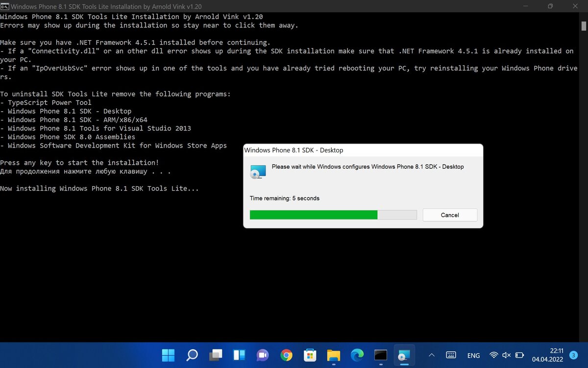Image resolution: width=588 pixels, height=368 pixels.
Task: Open the Widgets panel
Action: tap(239, 355)
